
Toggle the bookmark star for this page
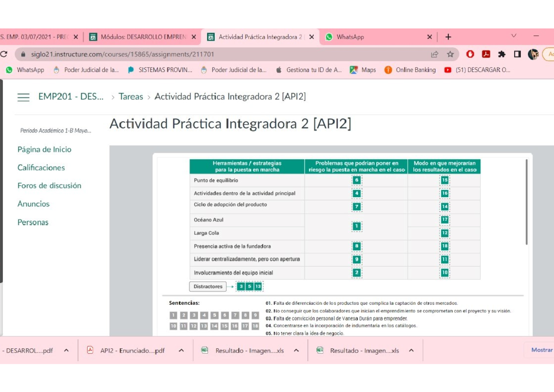pyautogui.click(x=450, y=54)
